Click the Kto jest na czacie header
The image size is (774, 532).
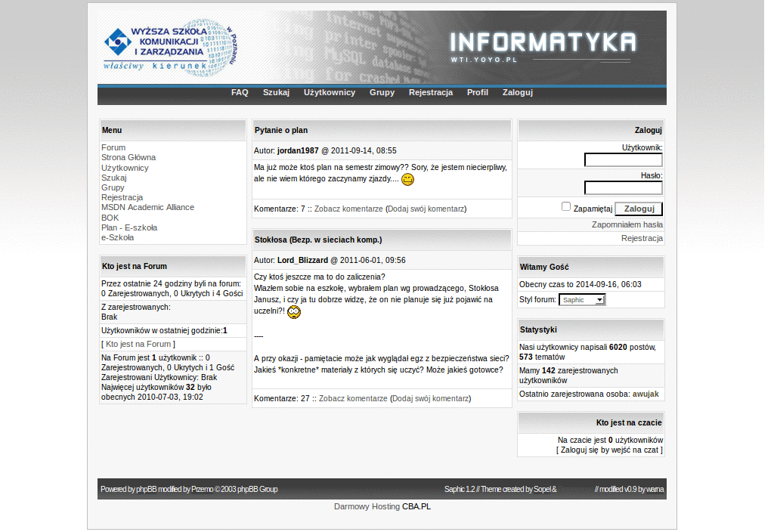click(x=591, y=422)
